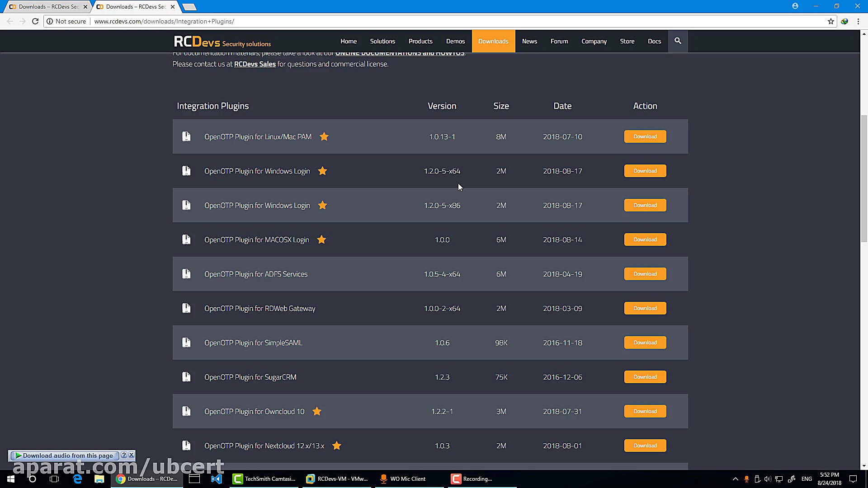Viewport: 868px width, 488px height.
Task: Open Windows Start menu
Action: tap(11, 479)
